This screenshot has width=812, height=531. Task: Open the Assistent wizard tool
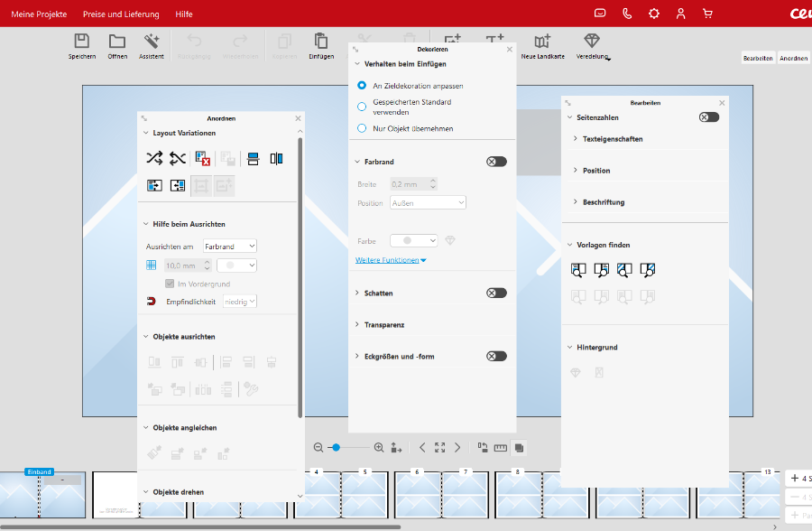pyautogui.click(x=152, y=42)
